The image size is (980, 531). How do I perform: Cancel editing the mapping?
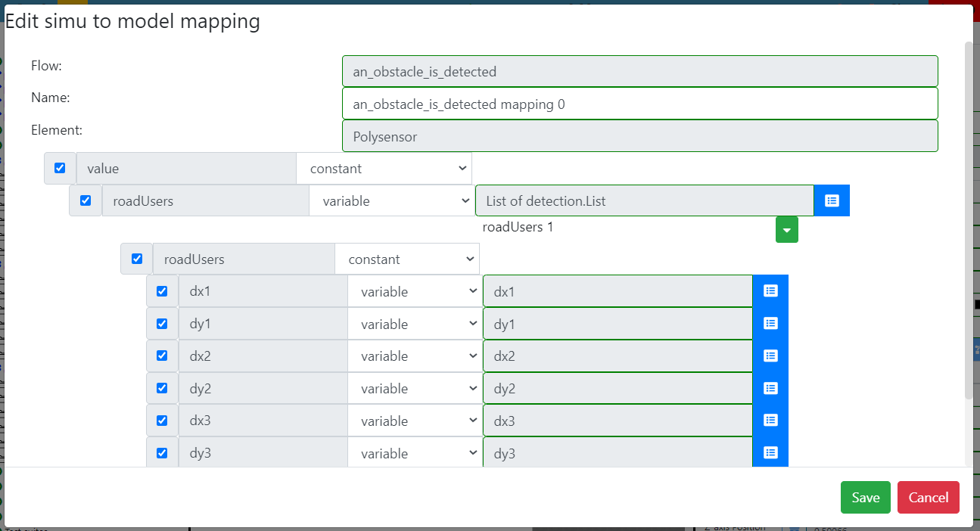tap(929, 497)
